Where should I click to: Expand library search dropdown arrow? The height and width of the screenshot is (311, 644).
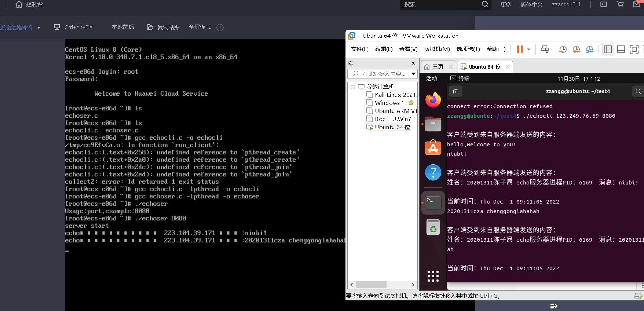414,74
